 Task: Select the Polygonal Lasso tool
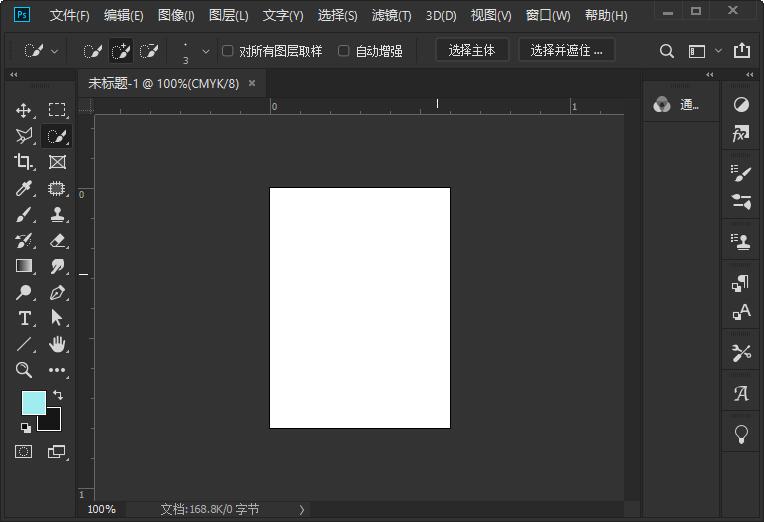pyautogui.click(x=23, y=136)
